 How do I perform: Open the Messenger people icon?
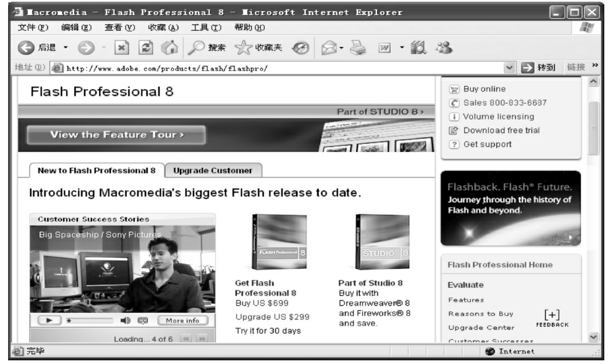[x=444, y=48]
